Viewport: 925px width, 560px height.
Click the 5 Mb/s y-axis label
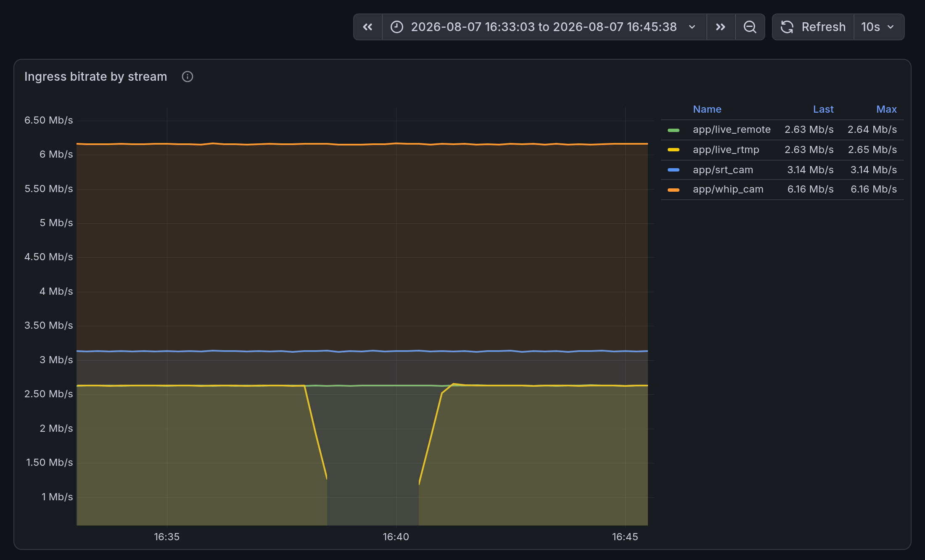coord(56,223)
